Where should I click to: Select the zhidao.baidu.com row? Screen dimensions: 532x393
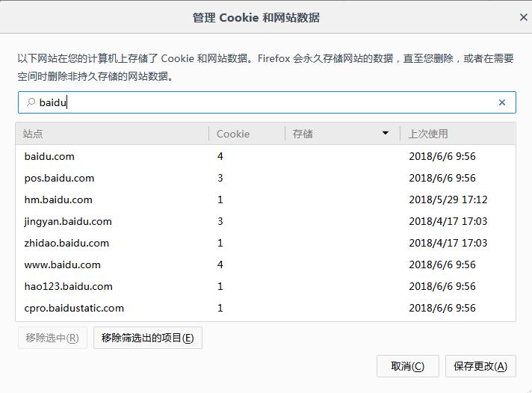266,243
